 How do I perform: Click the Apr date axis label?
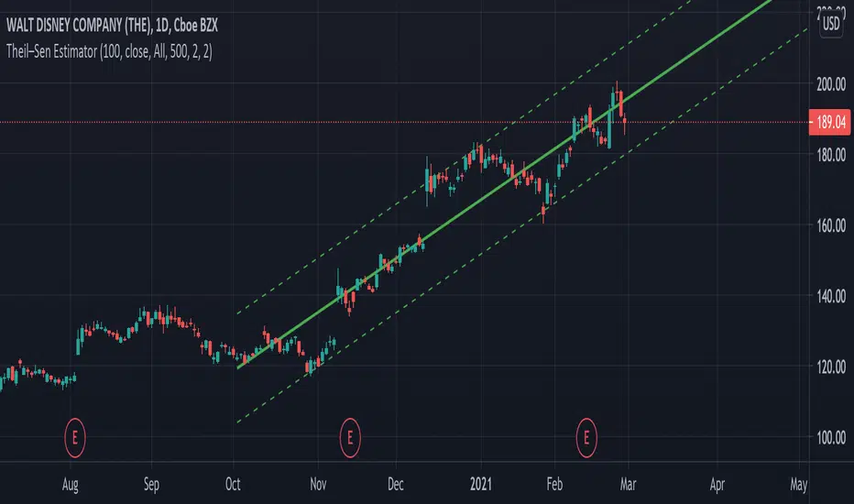pos(717,485)
